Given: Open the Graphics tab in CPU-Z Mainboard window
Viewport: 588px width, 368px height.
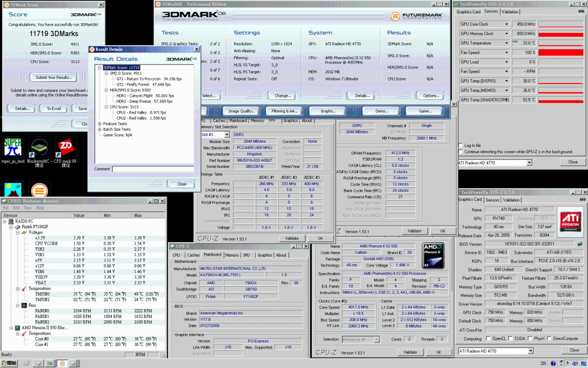Looking at the screenshot, I should click(265, 255).
